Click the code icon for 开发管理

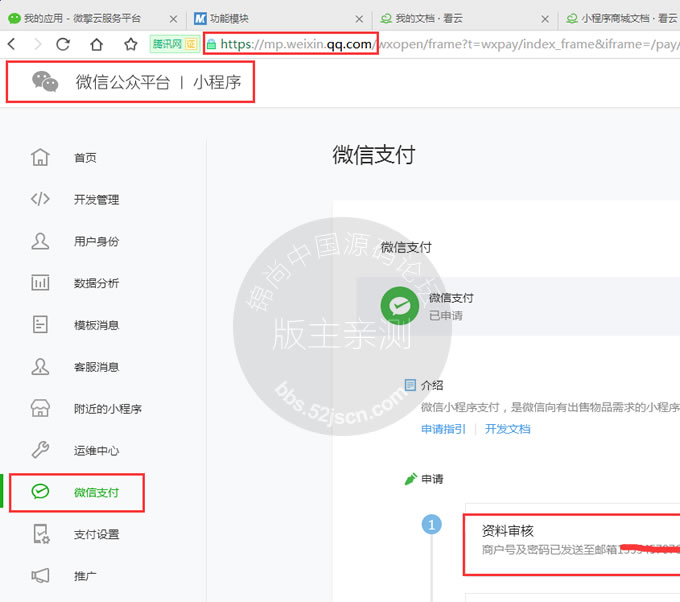click(x=40, y=199)
